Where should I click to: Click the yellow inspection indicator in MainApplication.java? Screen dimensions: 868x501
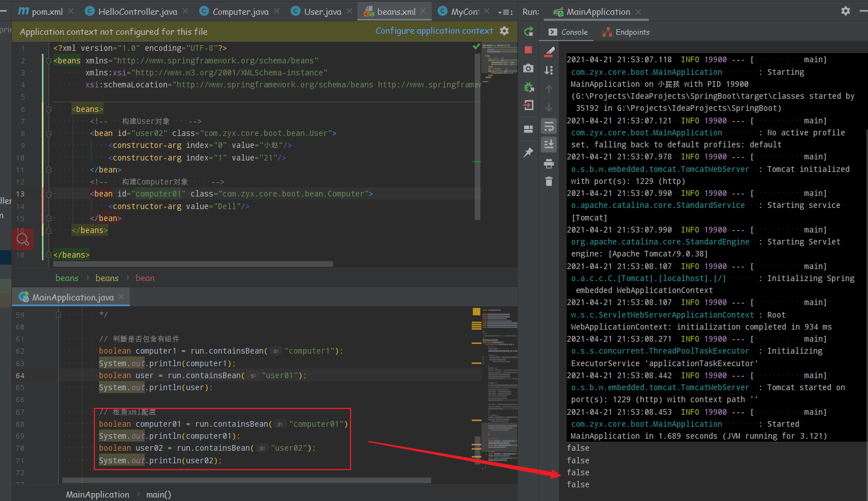click(x=476, y=312)
